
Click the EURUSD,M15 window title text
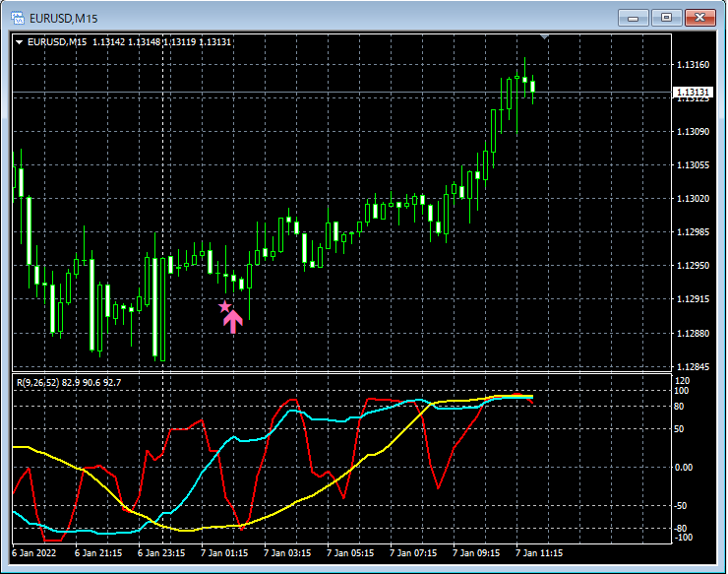coord(64,19)
